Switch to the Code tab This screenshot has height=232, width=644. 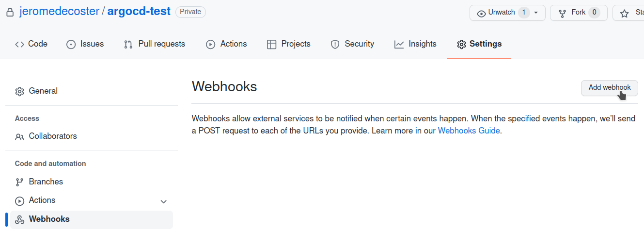pos(31,44)
